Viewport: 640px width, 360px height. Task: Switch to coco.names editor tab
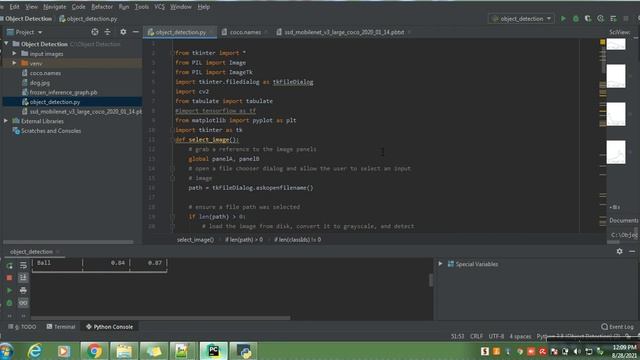pyautogui.click(x=244, y=32)
